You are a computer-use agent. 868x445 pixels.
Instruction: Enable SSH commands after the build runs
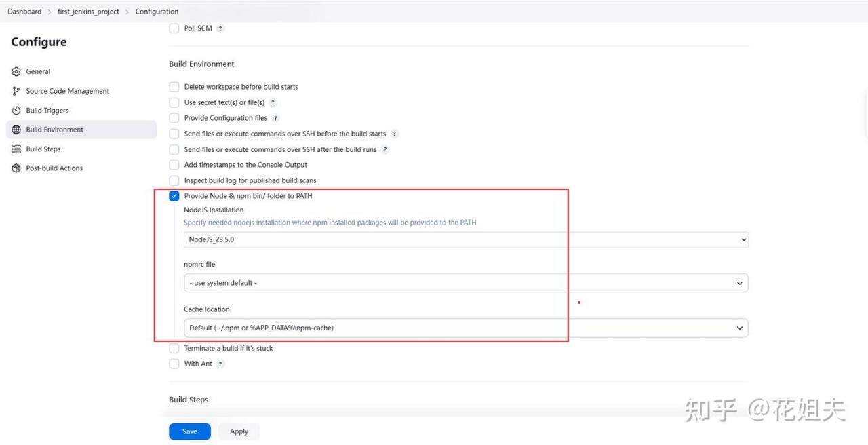pyautogui.click(x=174, y=149)
